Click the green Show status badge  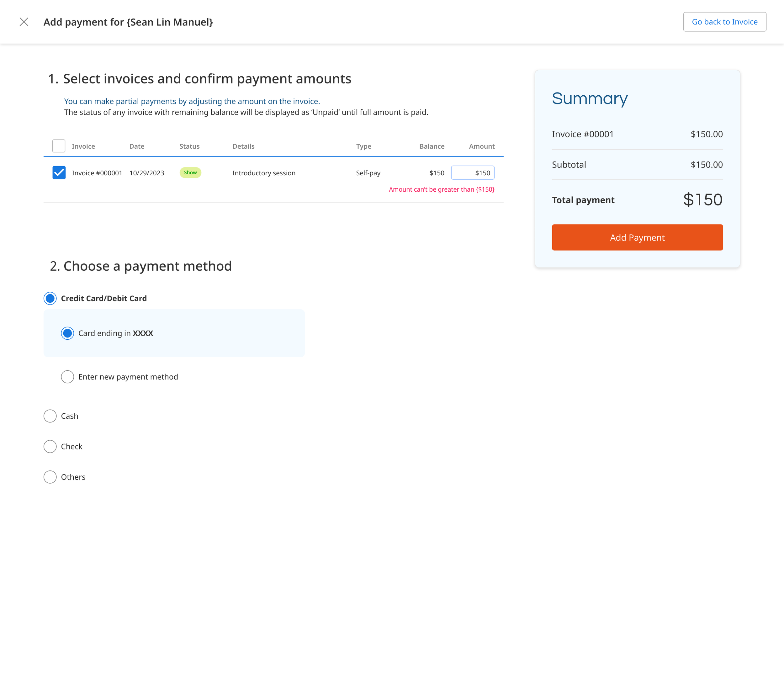[190, 173]
